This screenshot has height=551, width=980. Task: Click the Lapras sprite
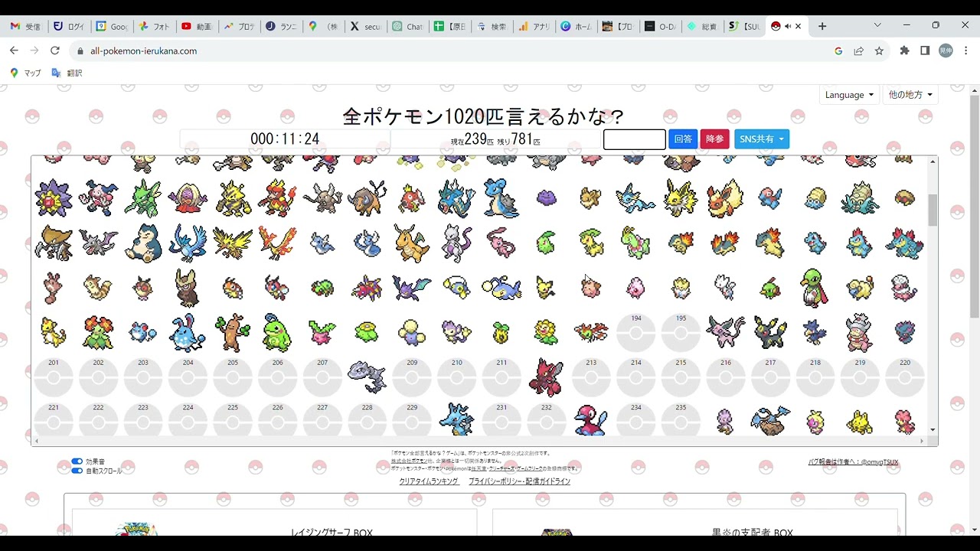(501, 198)
